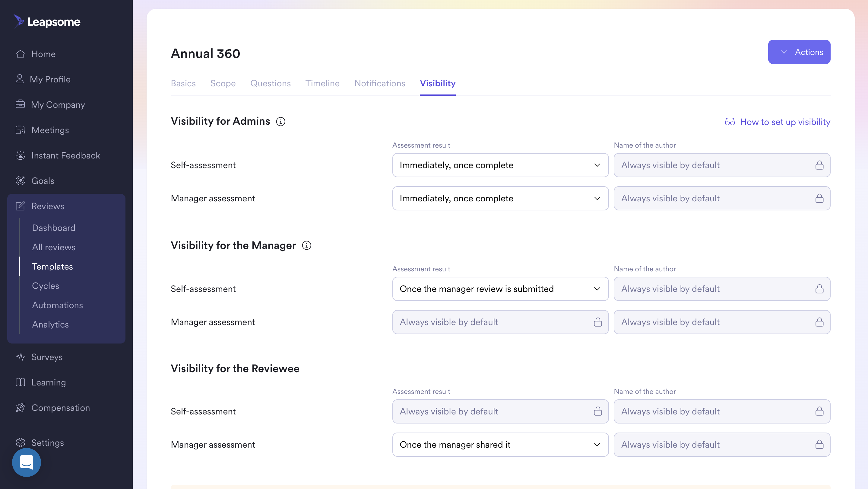Open Reviews Dashboard submenu item
Image resolution: width=868 pixels, height=489 pixels.
point(54,228)
